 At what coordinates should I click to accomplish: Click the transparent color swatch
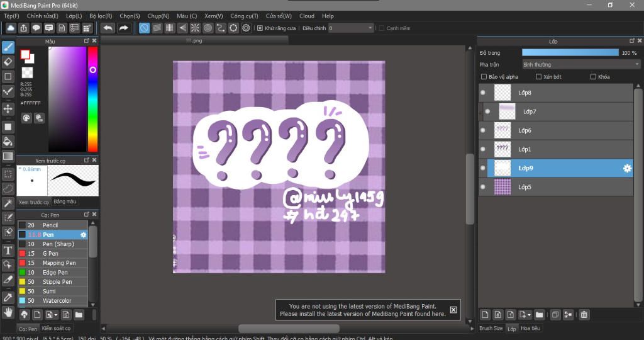pos(27,72)
